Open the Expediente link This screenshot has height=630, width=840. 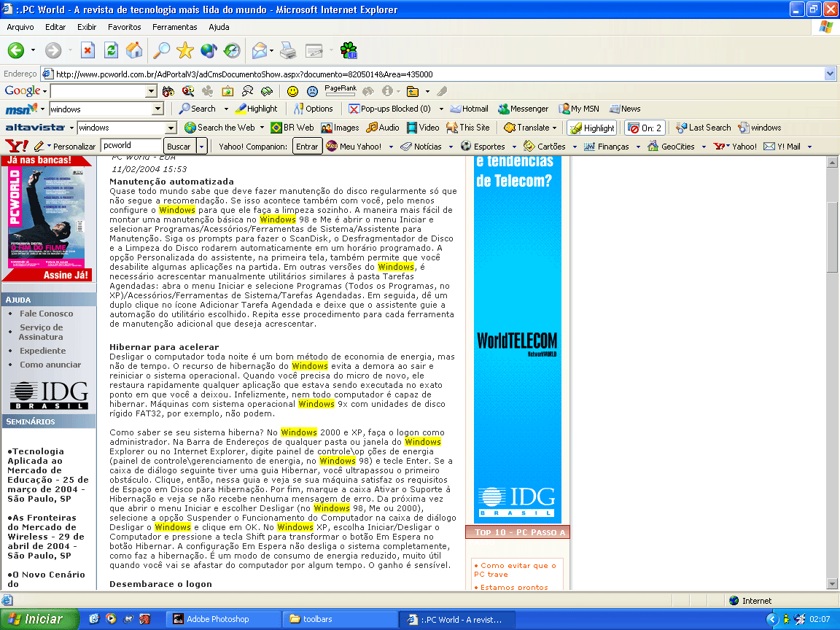43,351
